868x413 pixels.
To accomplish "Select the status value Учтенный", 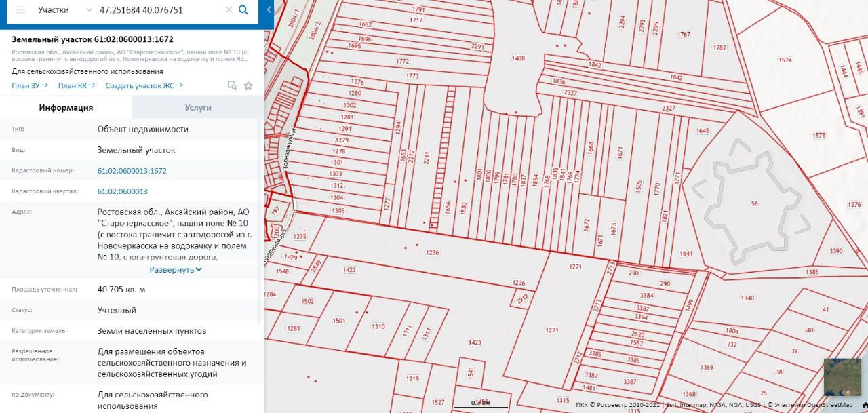I will tap(117, 310).
